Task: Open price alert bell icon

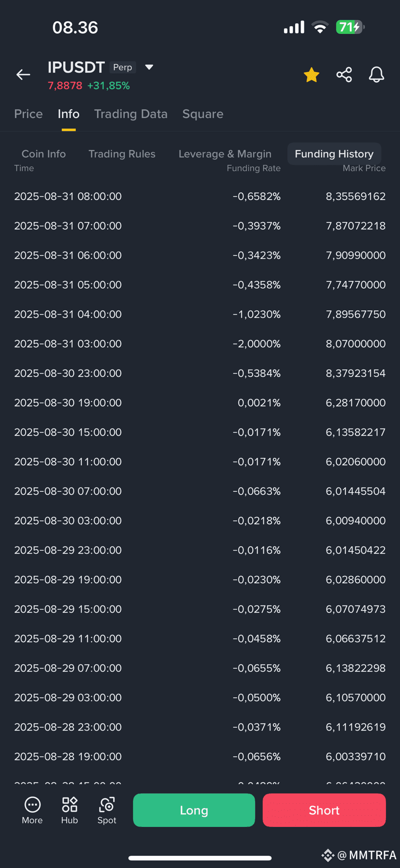Action: point(376,74)
